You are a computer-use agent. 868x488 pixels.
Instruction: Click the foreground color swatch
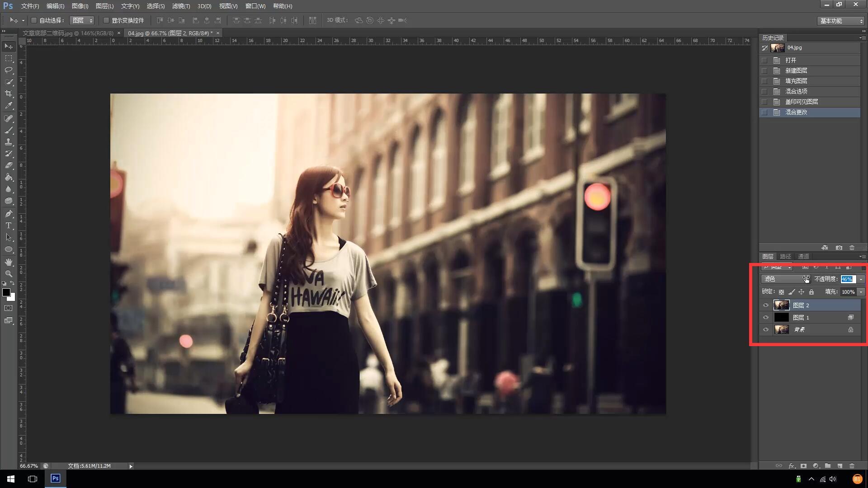(x=6, y=292)
